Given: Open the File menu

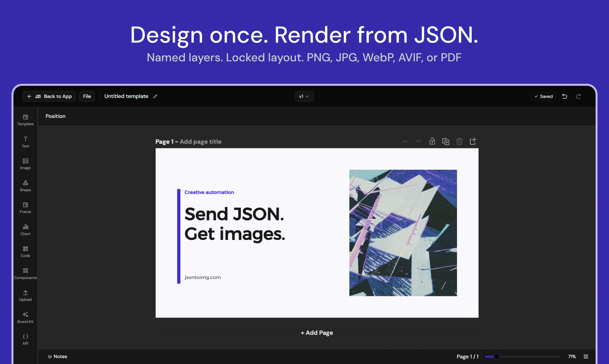Looking at the screenshot, I should (87, 96).
